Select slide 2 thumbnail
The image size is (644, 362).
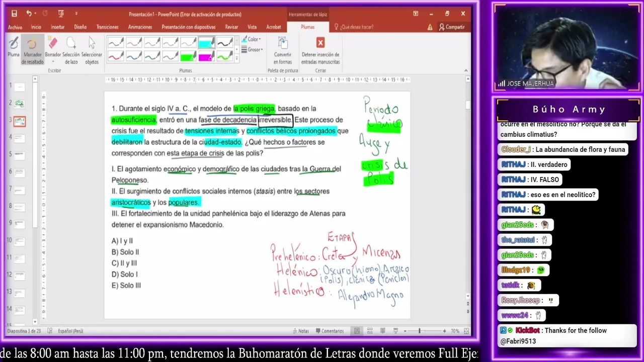pyautogui.click(x=20, y=104)
